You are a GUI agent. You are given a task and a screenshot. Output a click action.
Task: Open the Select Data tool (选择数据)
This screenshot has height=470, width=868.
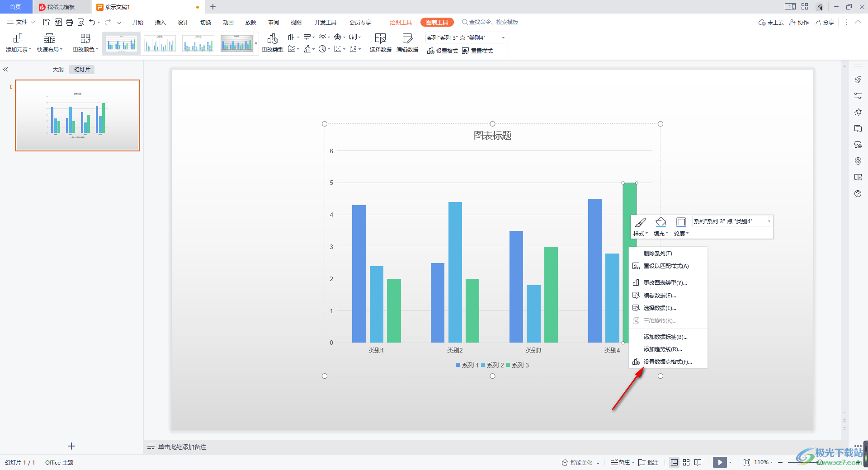pyautogui.click(x=380, y=43)
